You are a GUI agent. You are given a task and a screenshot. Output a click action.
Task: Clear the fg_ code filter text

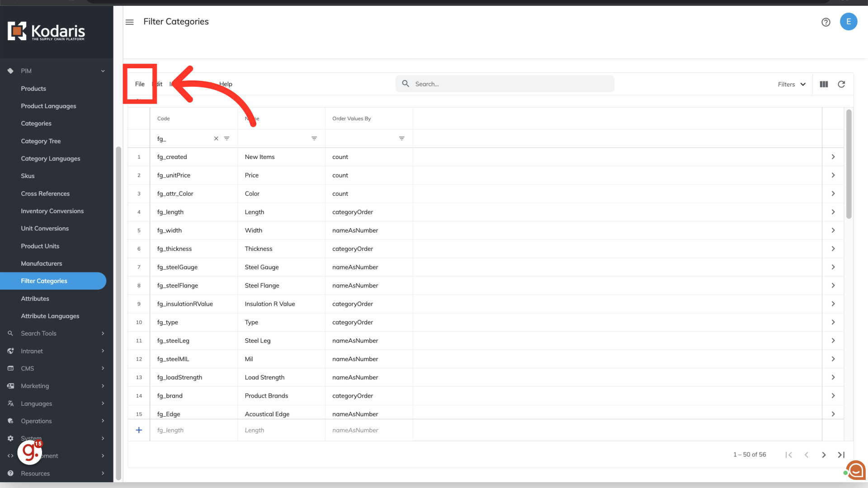[216, 139]
